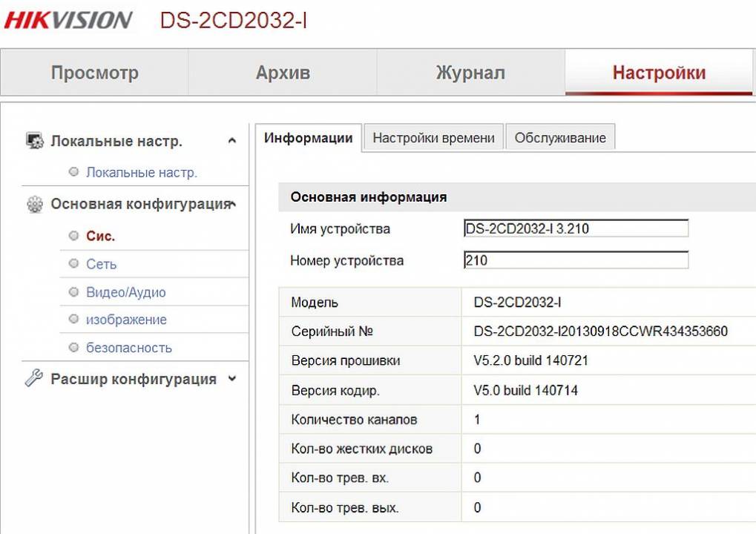Select bullet next to безопасность
This screenshot has width=756, height=534.
[x=73, y=347]
